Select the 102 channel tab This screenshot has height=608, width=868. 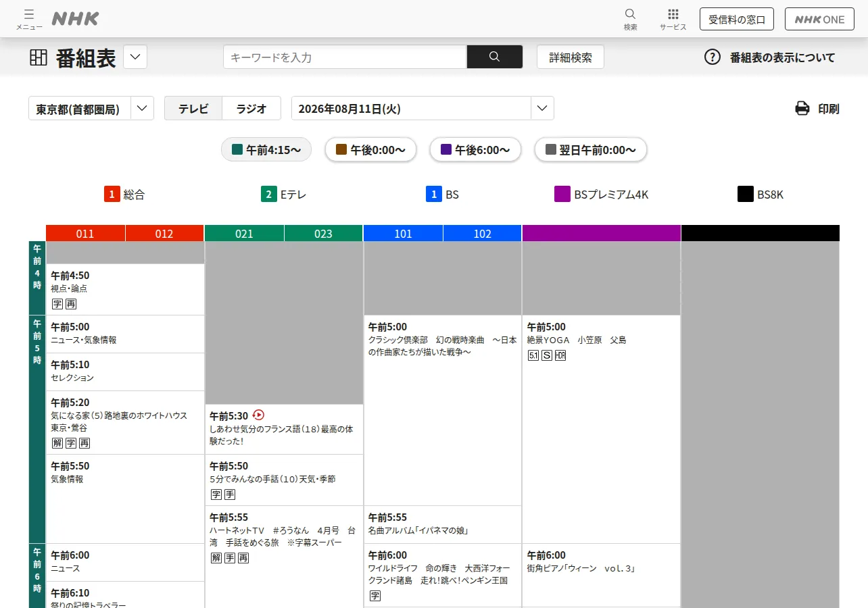coord(483,233)
